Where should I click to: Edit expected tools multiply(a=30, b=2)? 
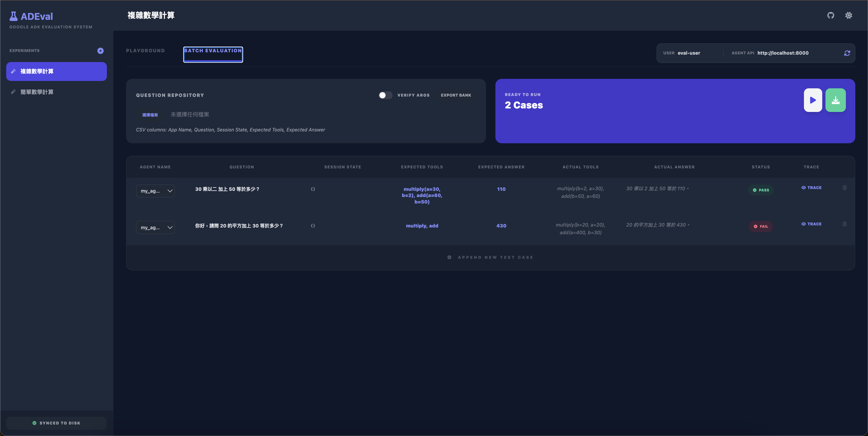pos(422,195)
